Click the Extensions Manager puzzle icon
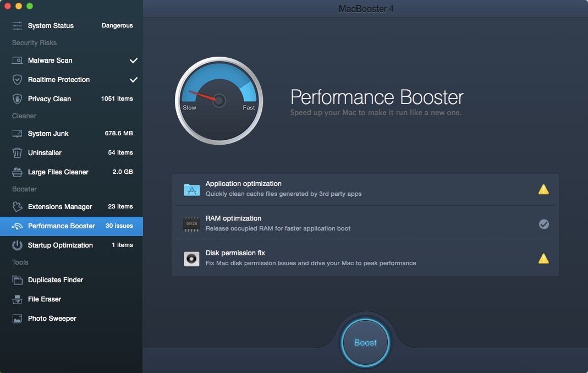The width and height of the screenshot is (588, 373). (17, 207)
